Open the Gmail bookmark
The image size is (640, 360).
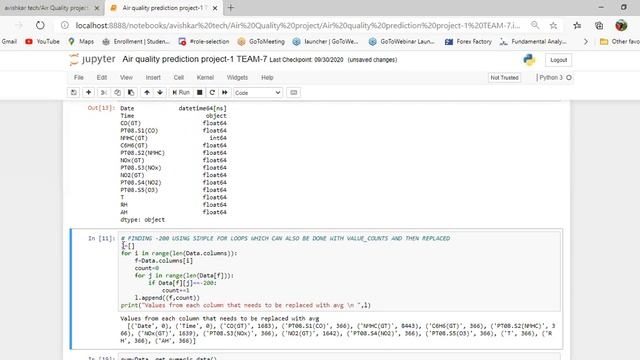[x=9, y=42]
